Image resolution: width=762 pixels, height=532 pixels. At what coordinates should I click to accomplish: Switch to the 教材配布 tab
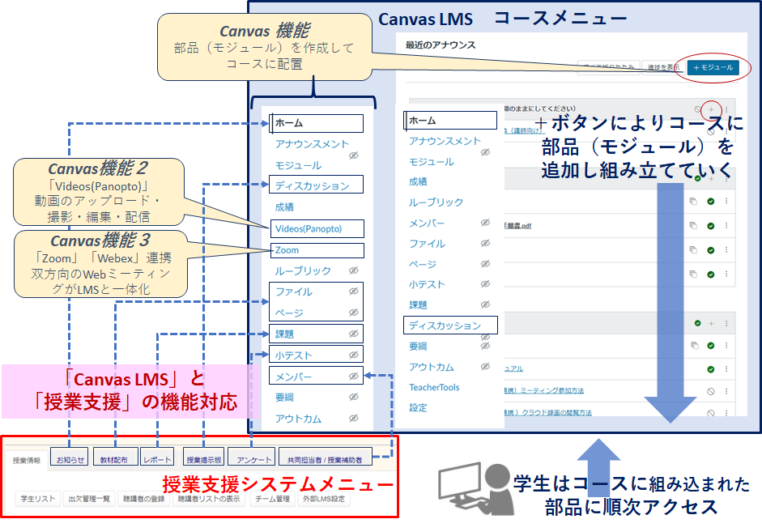point(116,460)
